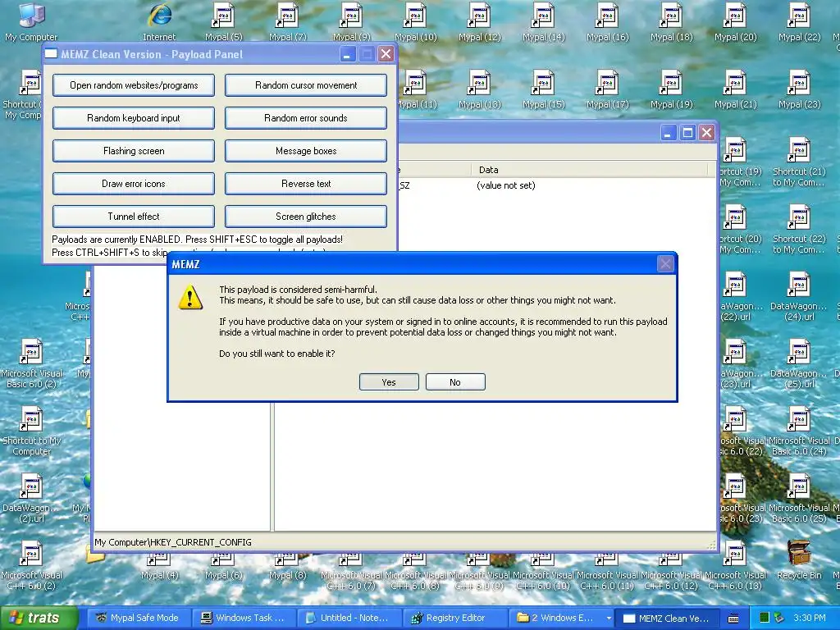840x630 pixels.
Task: Select the Mypal (19) desktop shortcut
Action: 671,90
